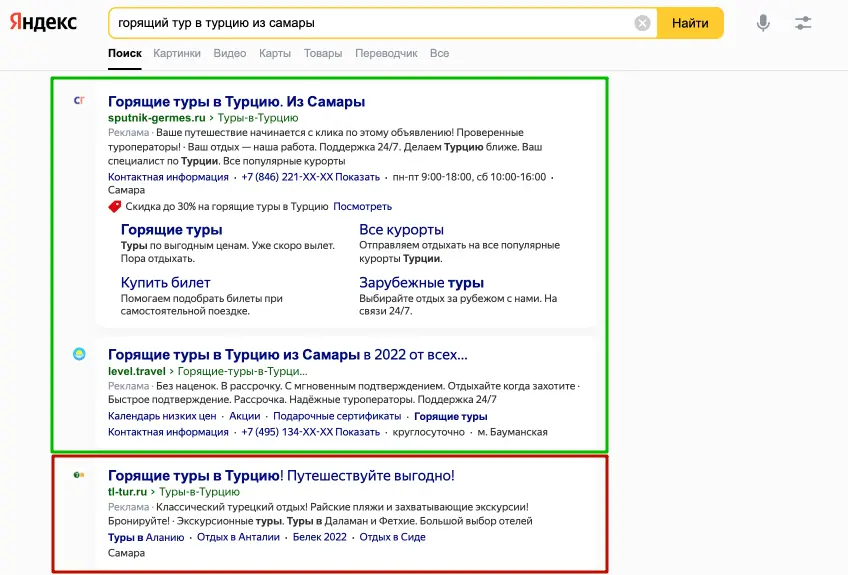Image resolution: width=848 pixels, height=575 pixels.
Task: Click 'пн-пт 9:00-18:00, сб 10:00-16:00' hours text
Action: (x=469, y=177)
